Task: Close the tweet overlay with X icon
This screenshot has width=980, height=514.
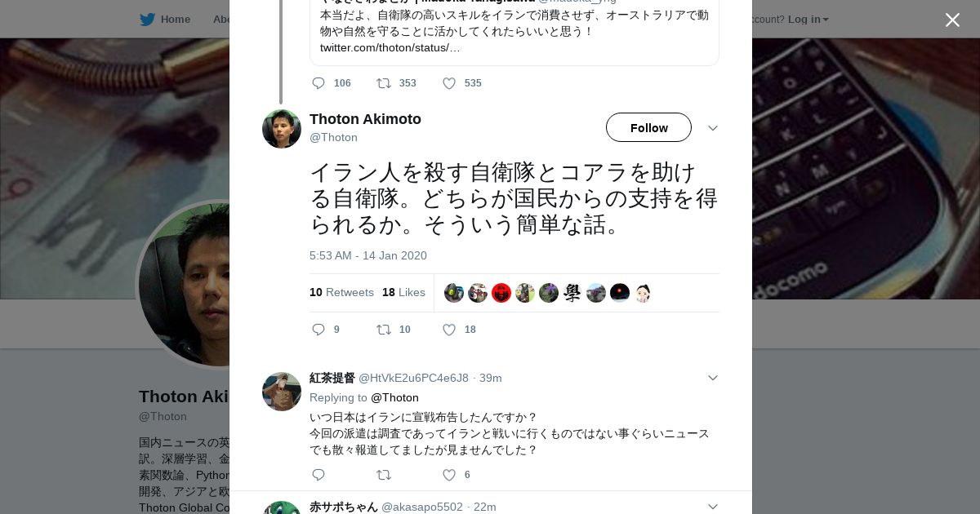Action: tap(952, 20)
